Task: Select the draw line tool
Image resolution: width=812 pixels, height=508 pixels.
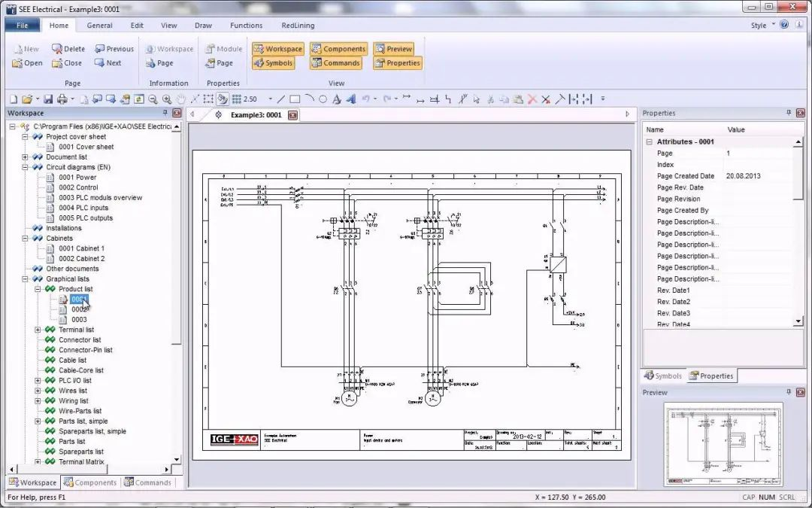Action: [x=281, y=99]
